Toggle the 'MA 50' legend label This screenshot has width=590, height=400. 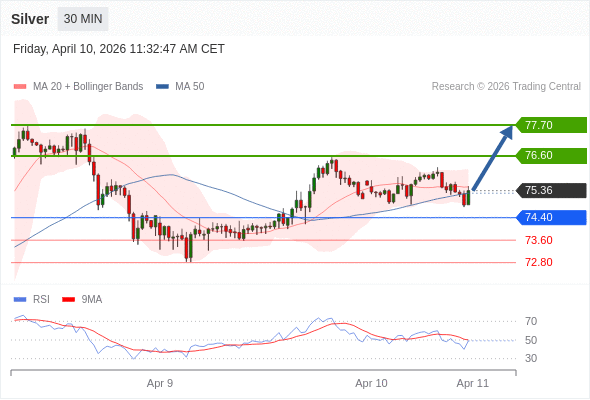190,87
